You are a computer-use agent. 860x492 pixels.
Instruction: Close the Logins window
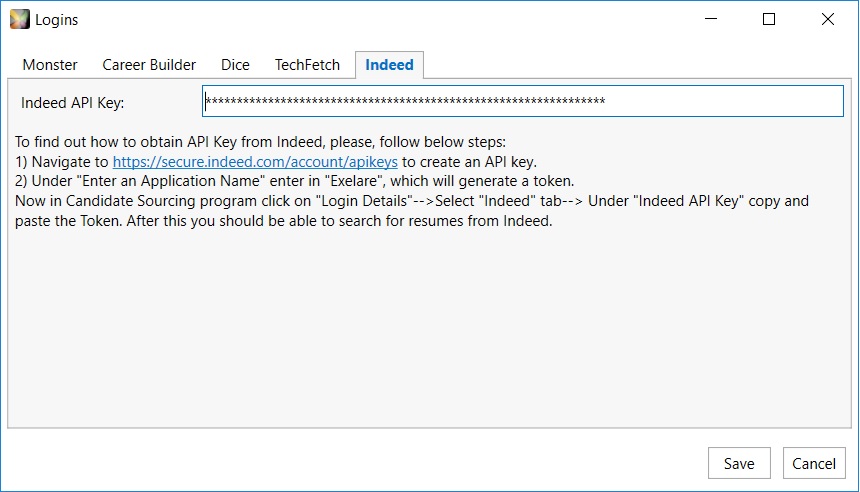point(828,19)
